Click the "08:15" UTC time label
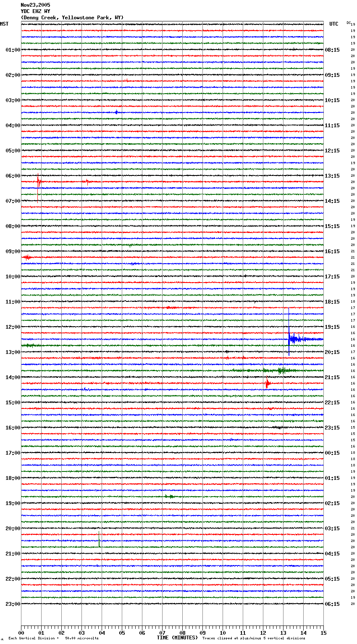This screenshot has height=644, width=357. 332,50
